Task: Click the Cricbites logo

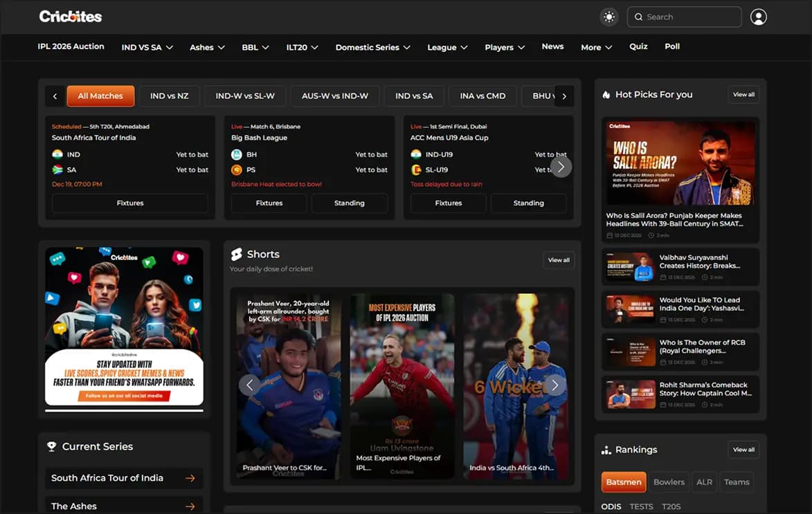Action: coord(71,17)
